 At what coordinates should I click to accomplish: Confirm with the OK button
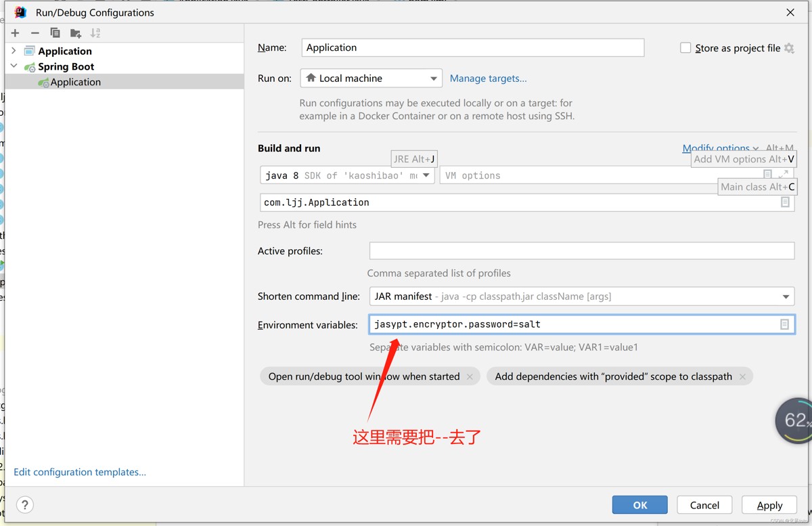(639, 505)
